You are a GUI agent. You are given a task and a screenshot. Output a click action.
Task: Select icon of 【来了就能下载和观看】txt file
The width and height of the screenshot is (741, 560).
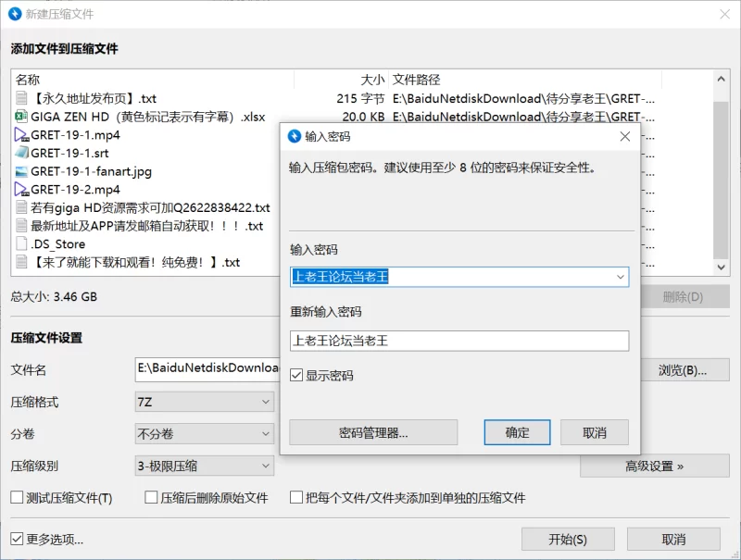point(21,262)
